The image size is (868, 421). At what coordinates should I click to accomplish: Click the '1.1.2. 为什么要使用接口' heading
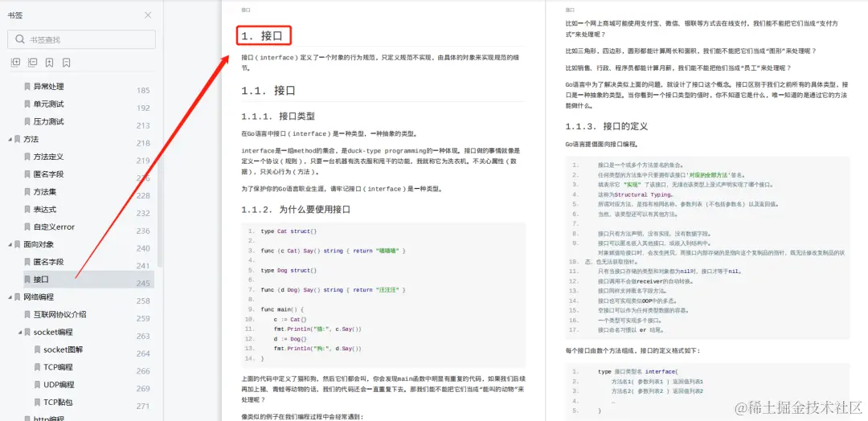(296, 210)
